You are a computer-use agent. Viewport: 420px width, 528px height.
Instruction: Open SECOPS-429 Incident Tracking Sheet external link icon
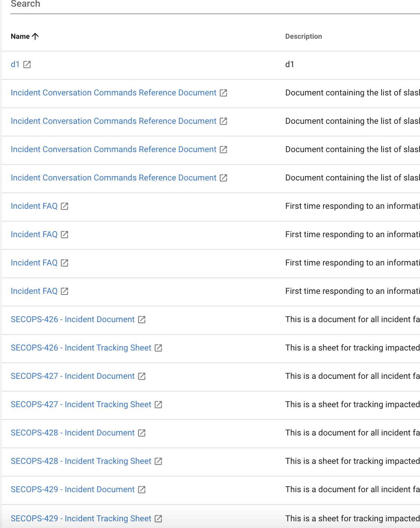click(159, 519)
